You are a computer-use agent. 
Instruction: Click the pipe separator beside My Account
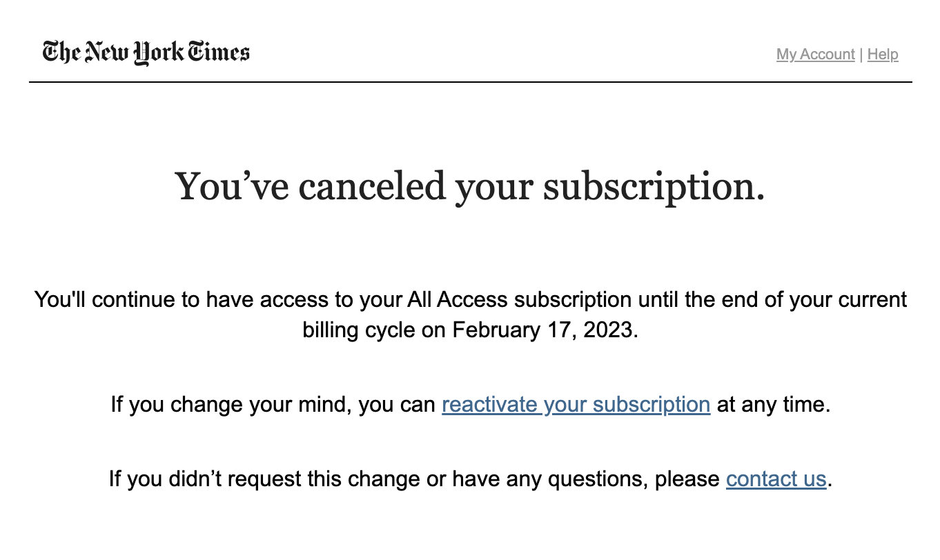pyautogui.click(x=861, y=54)
